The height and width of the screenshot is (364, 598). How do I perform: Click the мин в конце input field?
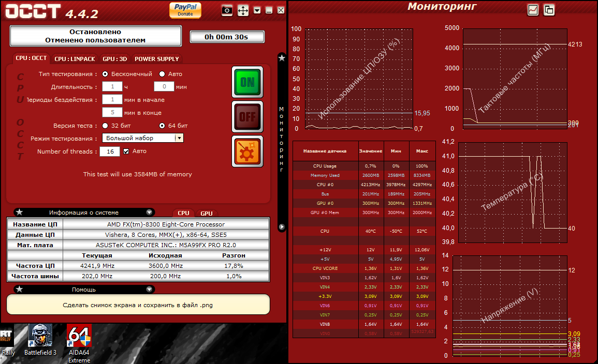click(112, 112)
